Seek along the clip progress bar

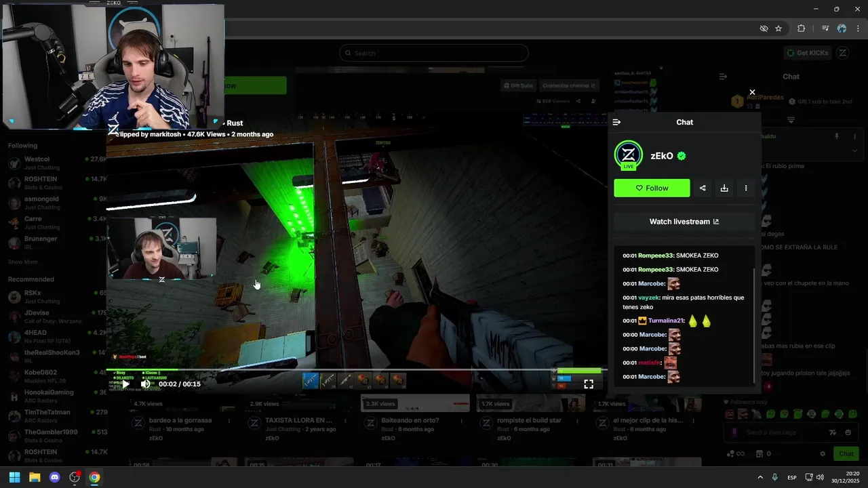356,370
